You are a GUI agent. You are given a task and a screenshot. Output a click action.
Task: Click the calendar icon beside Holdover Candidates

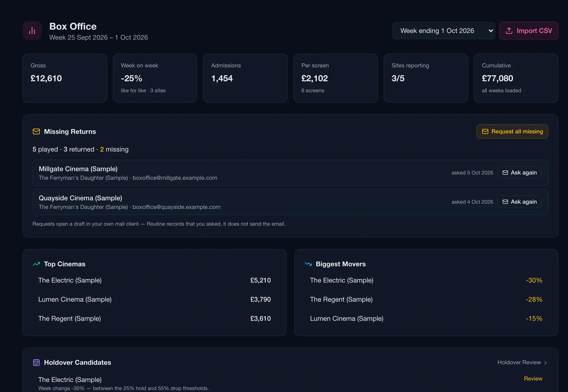tap(36, 362)
